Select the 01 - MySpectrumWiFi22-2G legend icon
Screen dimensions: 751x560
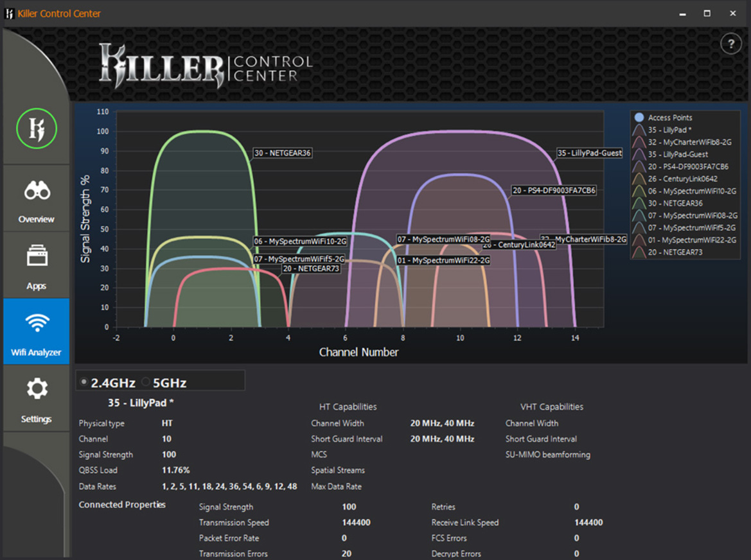tap(639, 240)
